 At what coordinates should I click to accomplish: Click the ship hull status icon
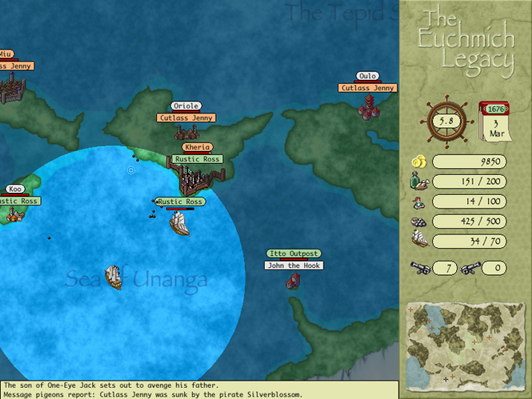(419, 241)
